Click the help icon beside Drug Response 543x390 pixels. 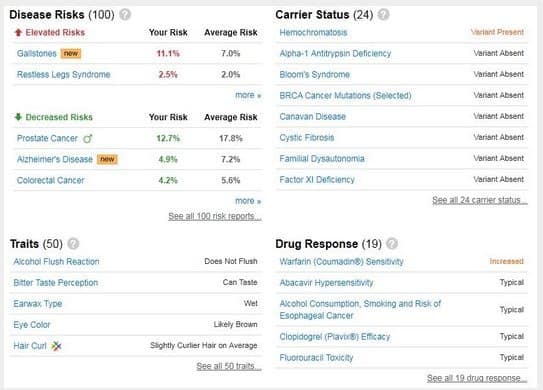click(x=392, y=243)
